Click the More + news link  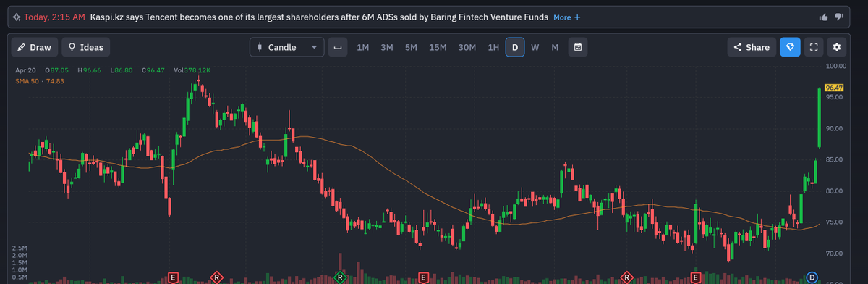click(566, 17)
